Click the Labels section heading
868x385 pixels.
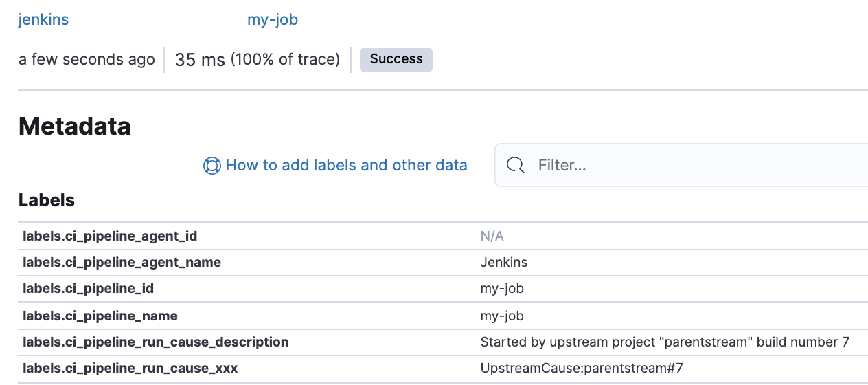(47, 200)
